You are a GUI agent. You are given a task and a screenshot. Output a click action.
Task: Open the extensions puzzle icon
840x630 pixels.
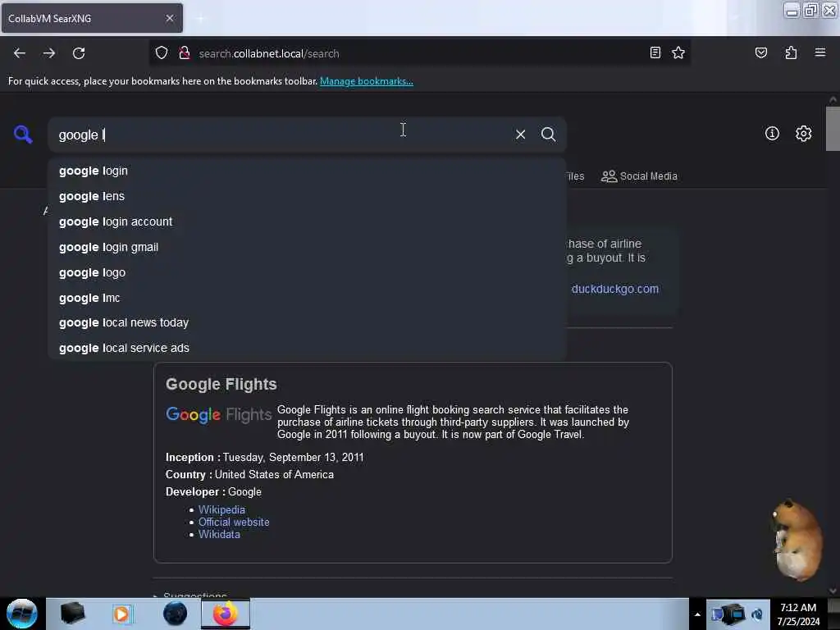[x=791, y=52]
